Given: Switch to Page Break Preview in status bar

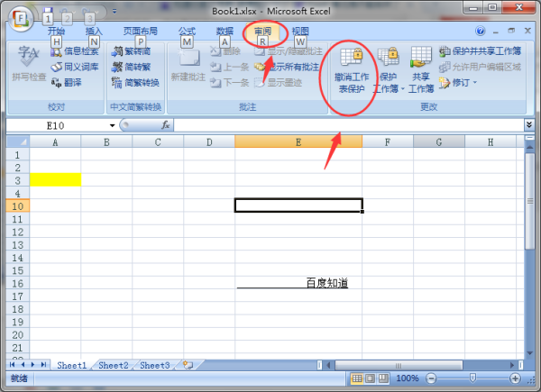Looking at the screenshot, I should point(383,378).
